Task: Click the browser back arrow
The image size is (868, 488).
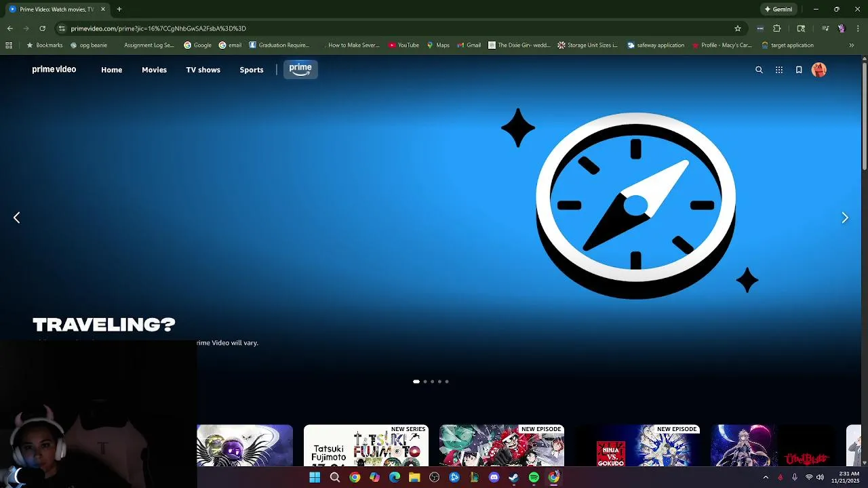Action: (9, 28)
